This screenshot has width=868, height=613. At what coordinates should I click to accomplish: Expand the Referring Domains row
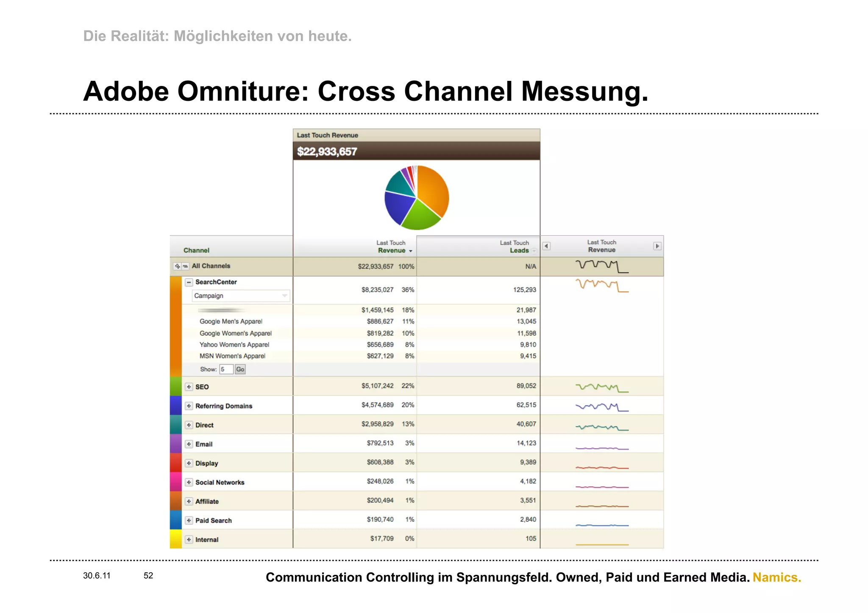(189, 406)
